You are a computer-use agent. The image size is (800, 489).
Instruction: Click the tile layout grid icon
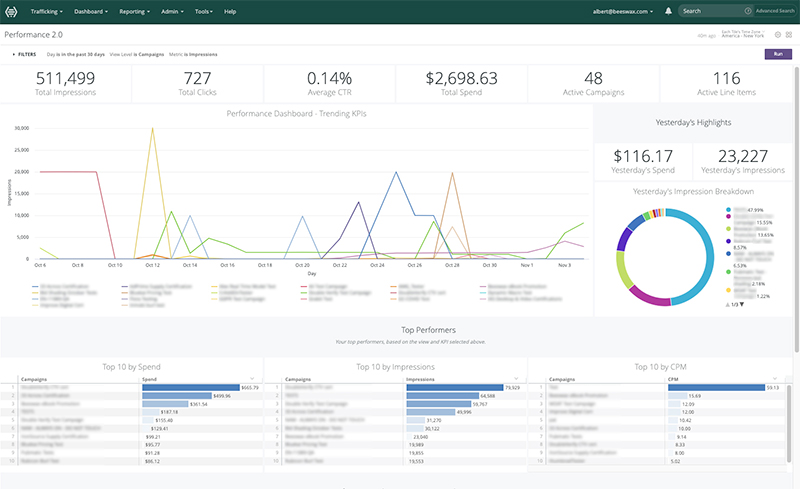pyautogui.click(x=789, y=35)
